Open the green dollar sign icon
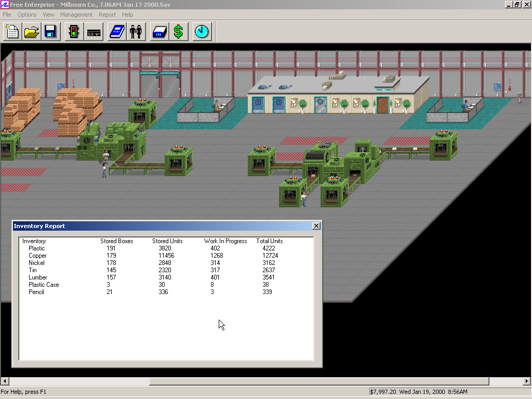 click(179, 32)
